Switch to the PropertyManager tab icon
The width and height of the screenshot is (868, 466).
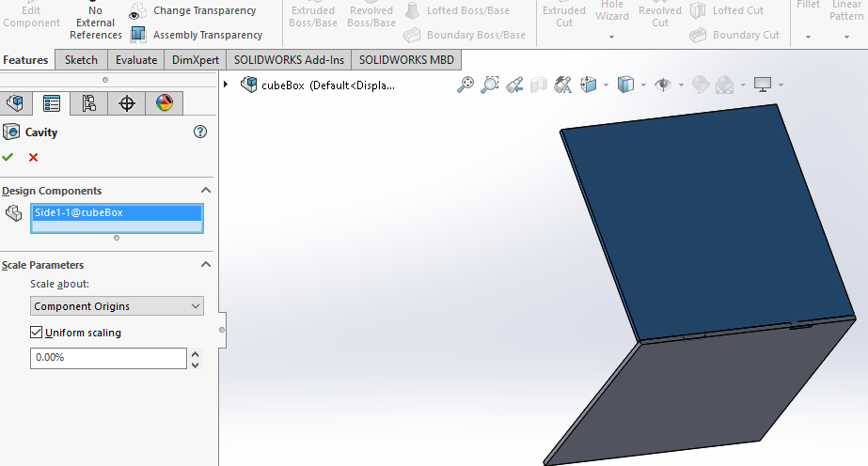coord(52,102)
